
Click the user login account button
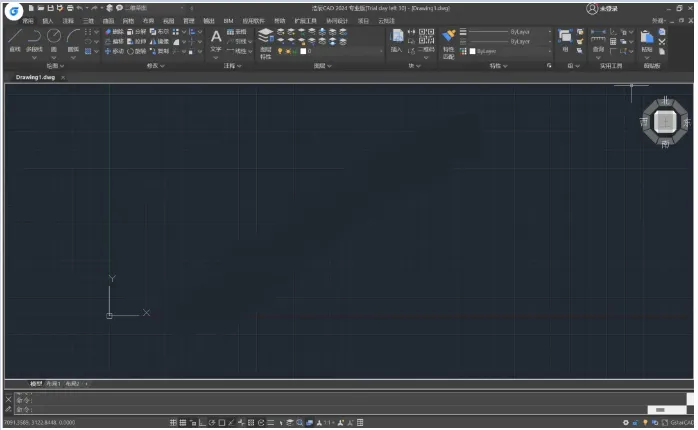[602, 8]
